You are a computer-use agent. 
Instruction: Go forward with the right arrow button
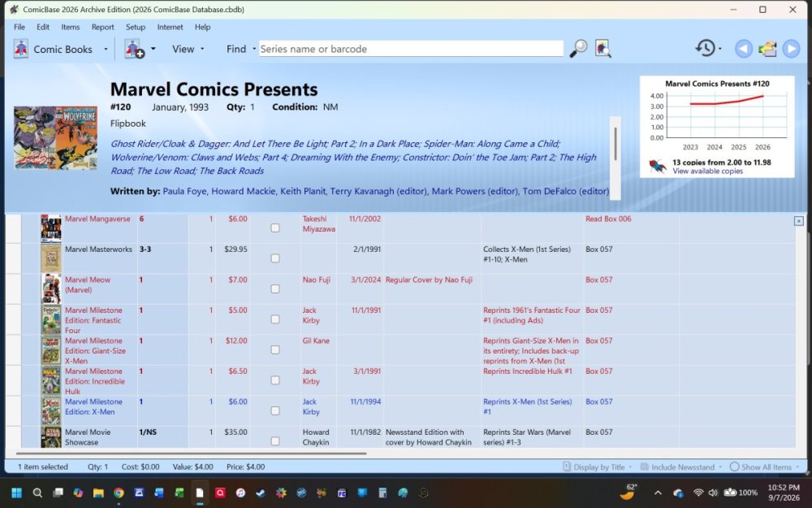(791, 49)
